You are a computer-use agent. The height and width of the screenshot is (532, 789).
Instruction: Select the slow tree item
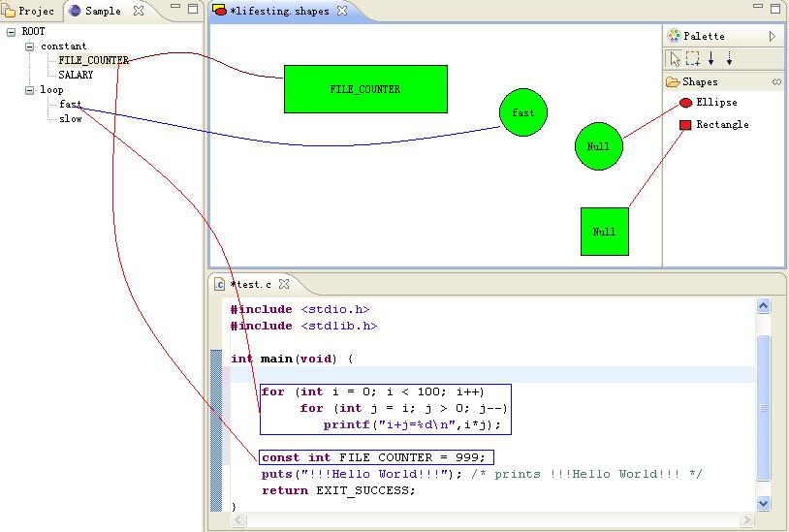[x=71, y=118]
